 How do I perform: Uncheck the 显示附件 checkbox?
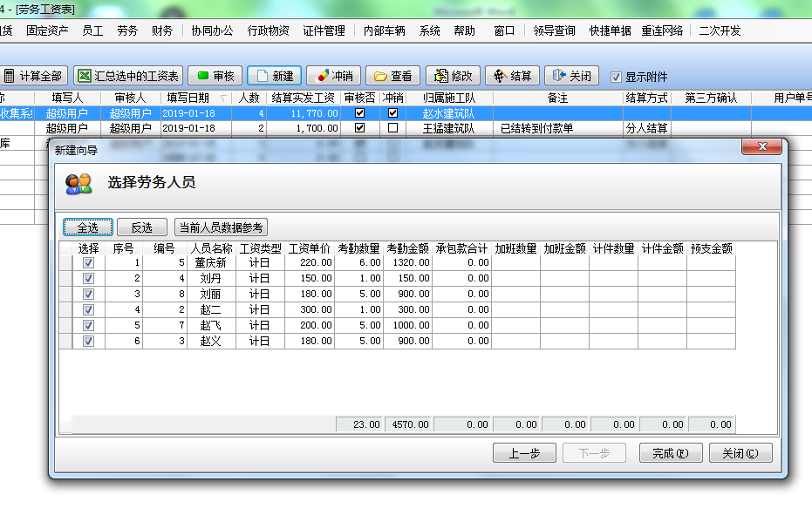(617, 77)
